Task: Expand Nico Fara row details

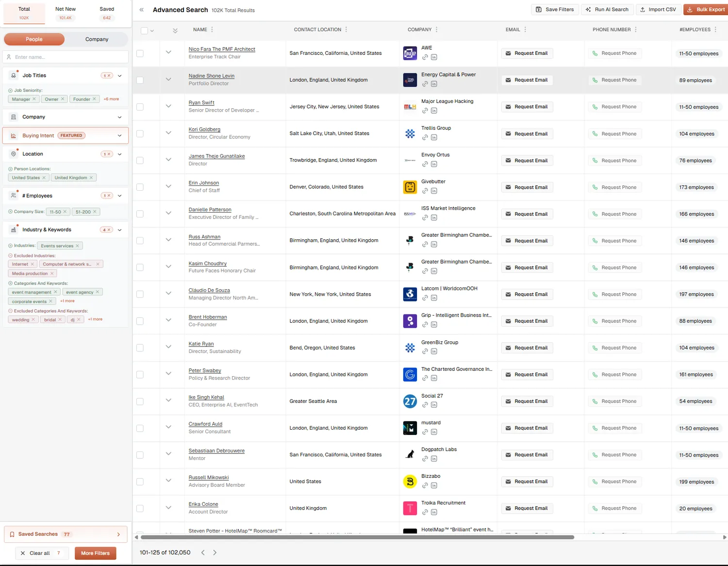Action: 168,52
